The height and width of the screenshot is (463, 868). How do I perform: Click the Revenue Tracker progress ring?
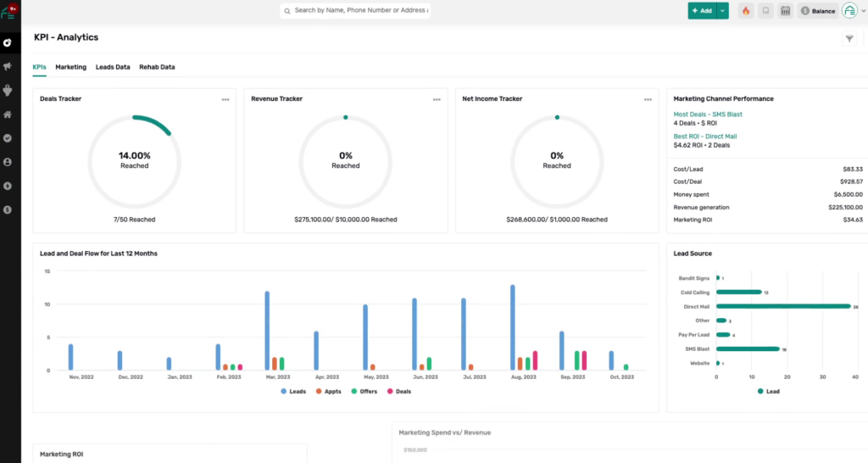pyautogui.click(x=346, y=162)
